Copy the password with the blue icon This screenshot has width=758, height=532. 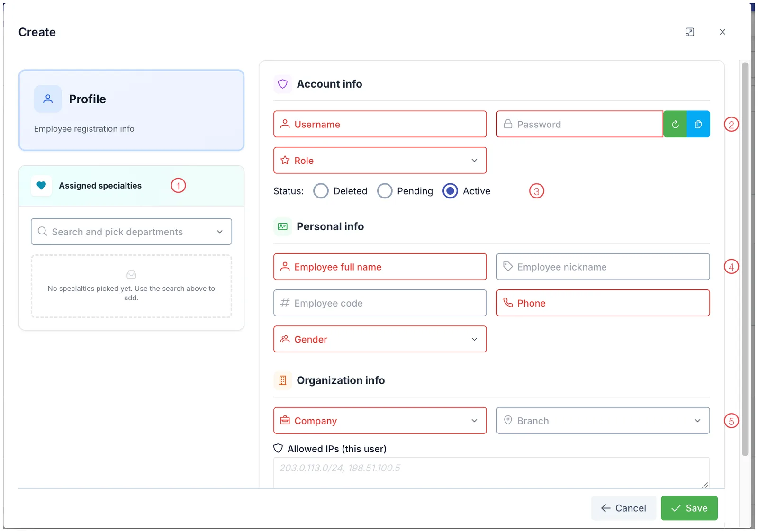pyautogui.click(x=698, y=124)
